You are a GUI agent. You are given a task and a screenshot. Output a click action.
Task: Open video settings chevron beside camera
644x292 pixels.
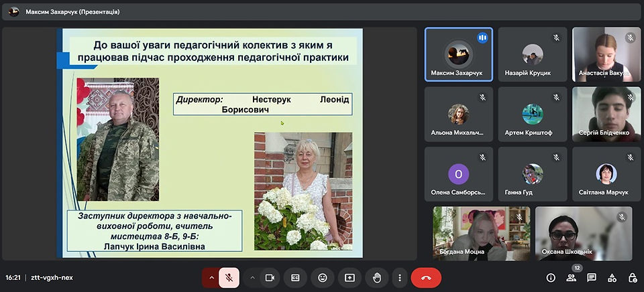click(252, 278)
